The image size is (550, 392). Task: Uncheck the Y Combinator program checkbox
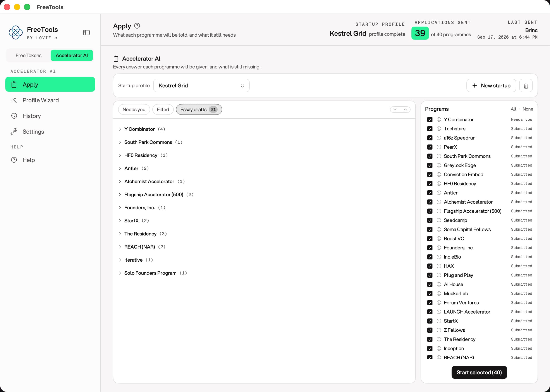click(430, 119)
